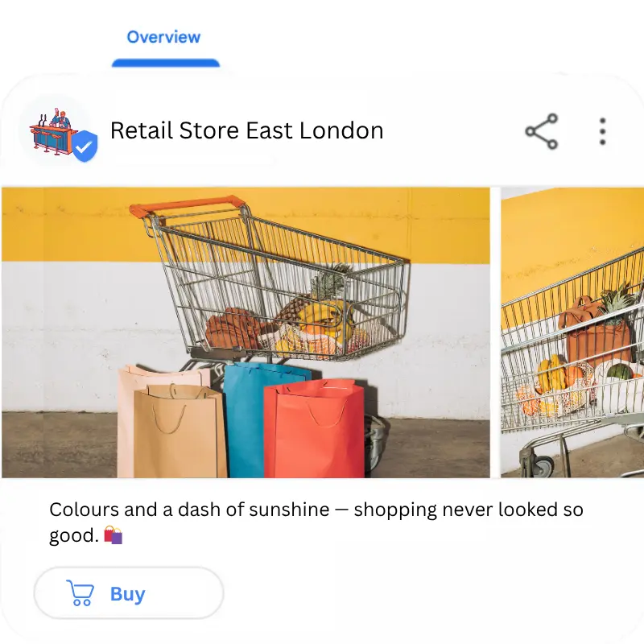The height and width of the screenshot is (644, 644).
Task: Click the red shopping bag in first photo
Action: (x=314, y=428)
